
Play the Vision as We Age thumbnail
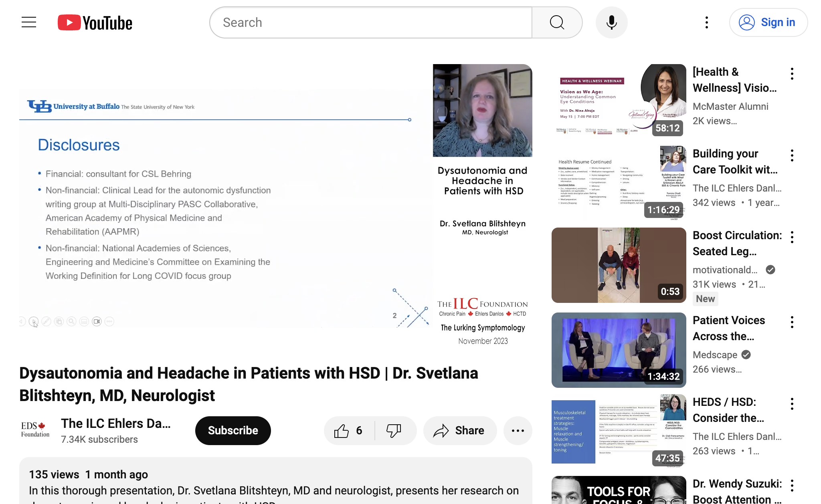[619, 101]
